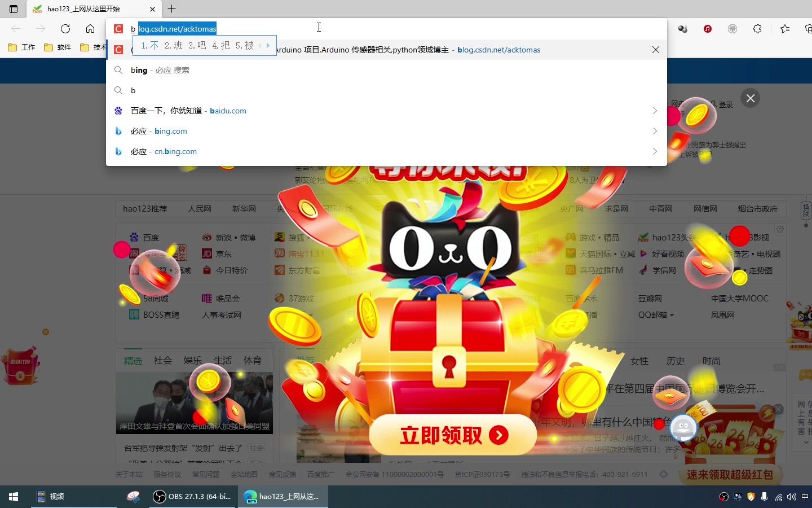Choose IME candidate 5 被

245,46
